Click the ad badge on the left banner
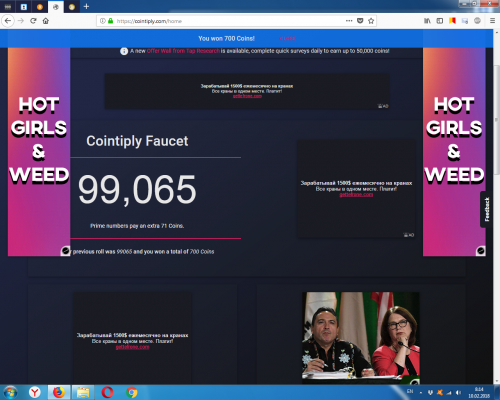This screenshot has height=400, width=500. (x=65, y=251)
